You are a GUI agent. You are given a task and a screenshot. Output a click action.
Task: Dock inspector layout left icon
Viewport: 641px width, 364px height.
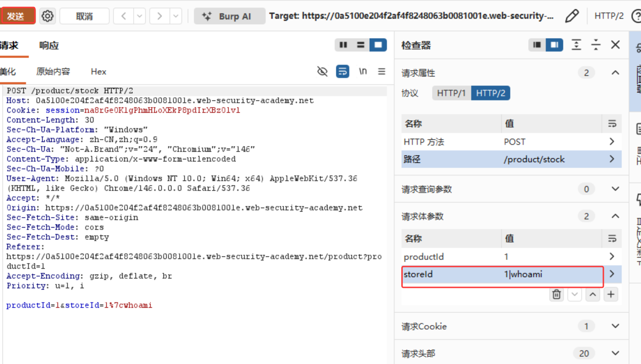coord(537,45)
